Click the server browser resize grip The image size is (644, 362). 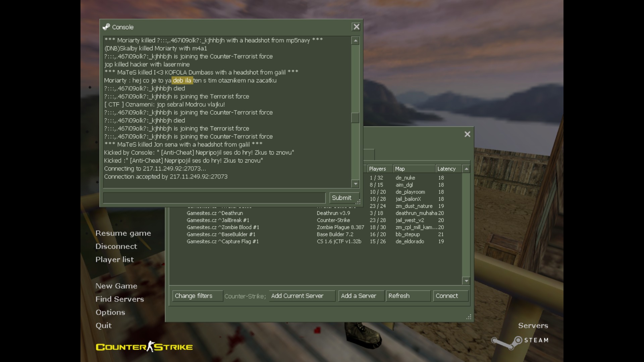469,317
